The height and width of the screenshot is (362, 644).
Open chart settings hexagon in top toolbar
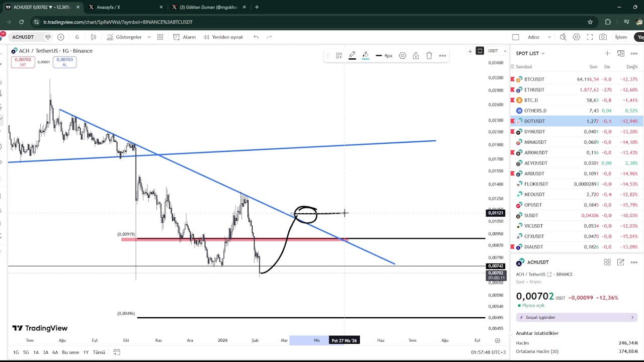(x=577, y=37)
